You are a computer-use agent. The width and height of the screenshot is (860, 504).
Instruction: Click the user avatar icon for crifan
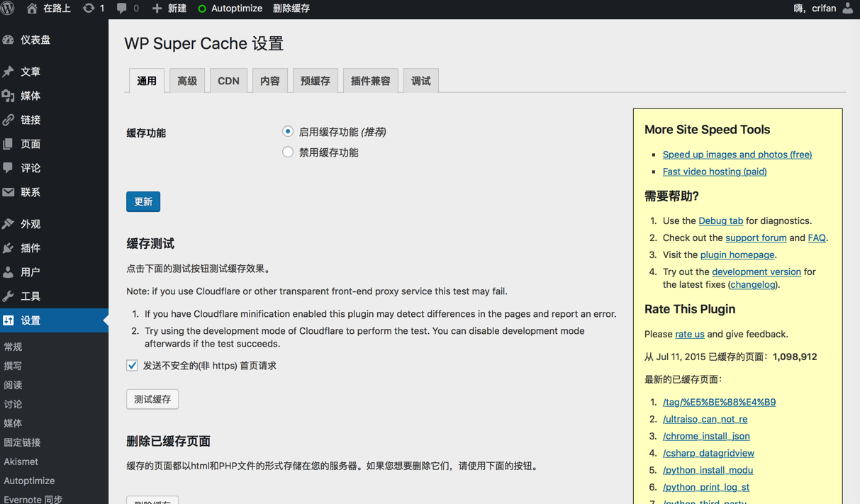click(848, 9)
